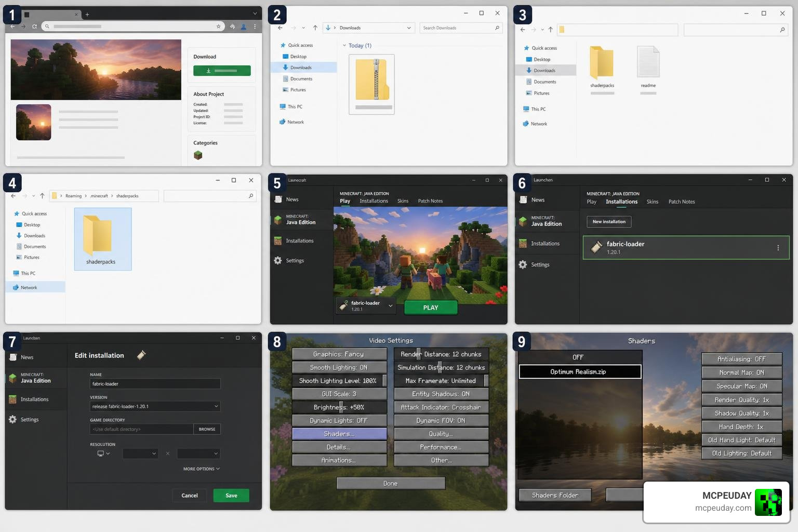Expand the Downloads address bar dropdown
The width and height of the screenshot is (798, 532).
409,28
